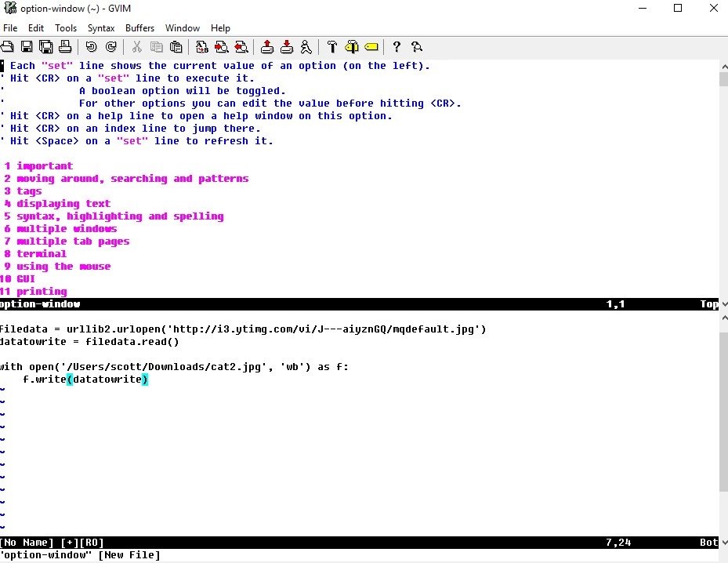Image resolution: width=728 pixels, height=563 pixels.
Task: Click 'A boolean option will be toggled' line
Action: coord(183,91)
